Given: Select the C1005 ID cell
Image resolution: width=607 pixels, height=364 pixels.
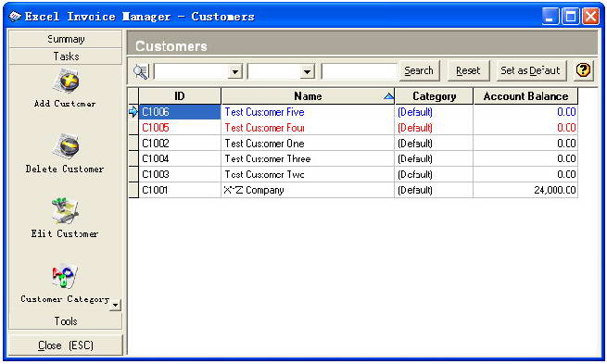Looking at the screenshot, I should [180, 128].
